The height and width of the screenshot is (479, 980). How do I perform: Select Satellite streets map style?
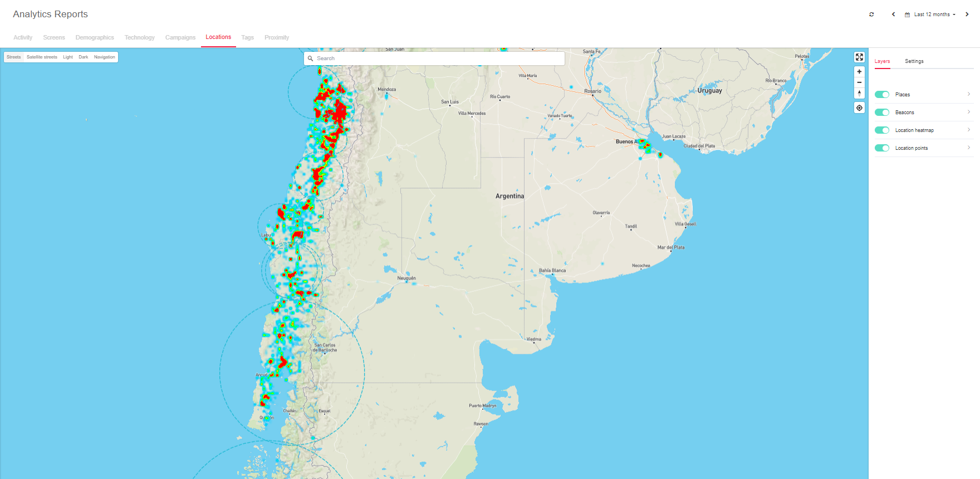click(42, 57)
